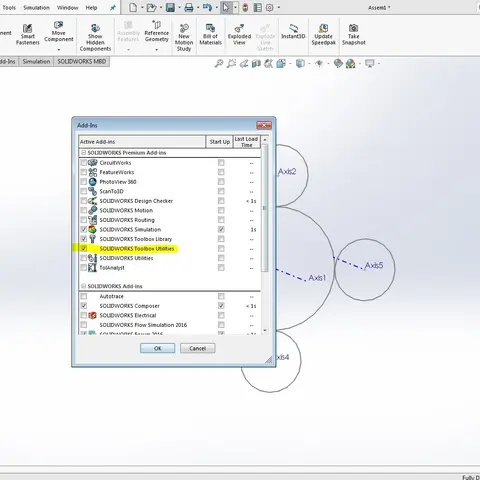Click OK in Add-Ins dialog
The image size is (480, 480).
(157, 348)
